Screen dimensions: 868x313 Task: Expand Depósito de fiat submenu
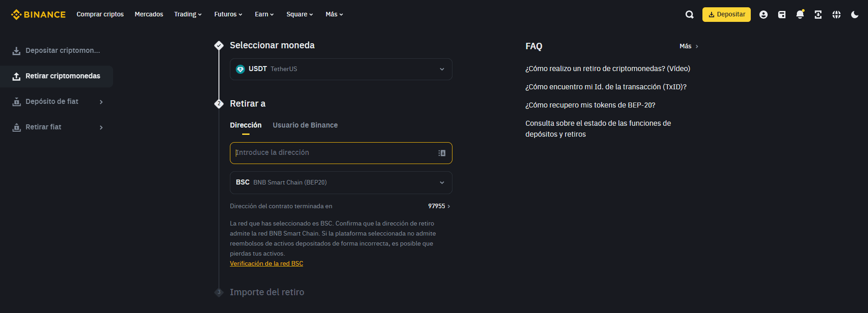pos(57,102)
